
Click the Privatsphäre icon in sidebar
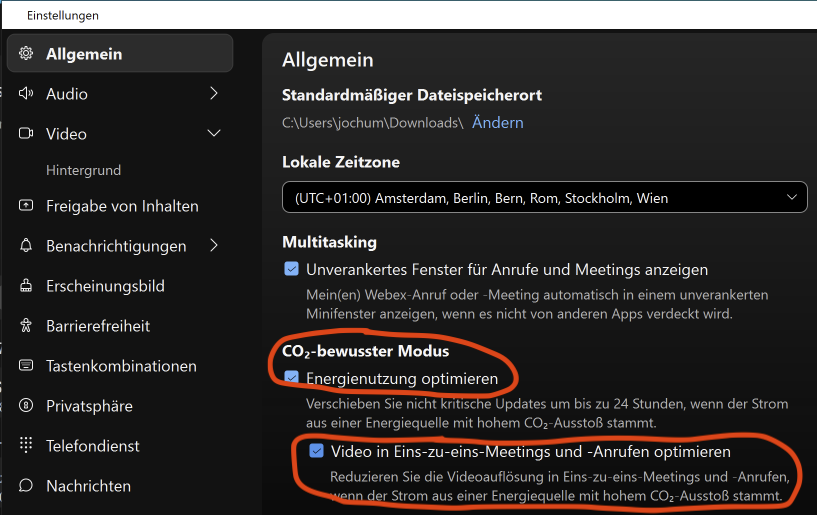pyautogui.click(x=26, y=406)
